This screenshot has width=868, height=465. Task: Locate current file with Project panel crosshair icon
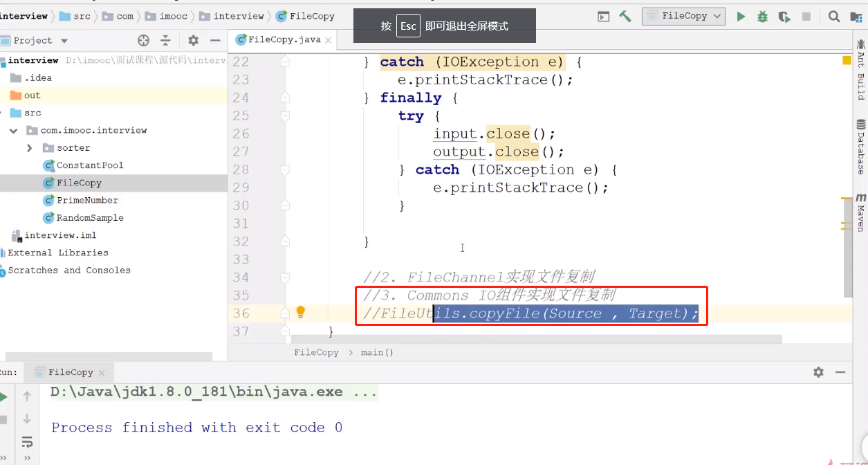point(143,40)
